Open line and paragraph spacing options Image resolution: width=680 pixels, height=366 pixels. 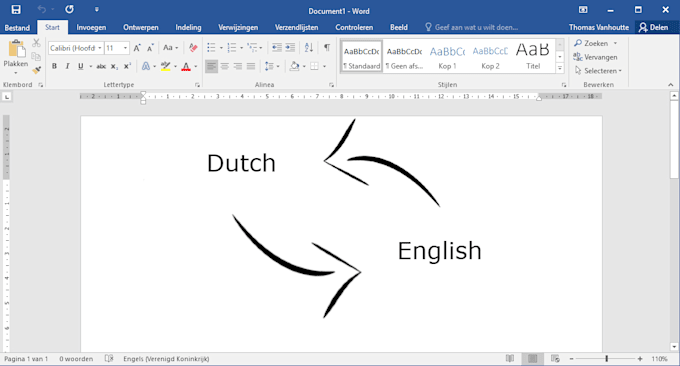click(x=271, y=66)
